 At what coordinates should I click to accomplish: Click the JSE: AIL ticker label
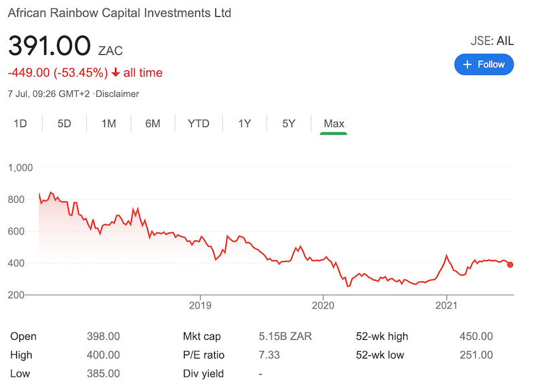tap(492, 41)
